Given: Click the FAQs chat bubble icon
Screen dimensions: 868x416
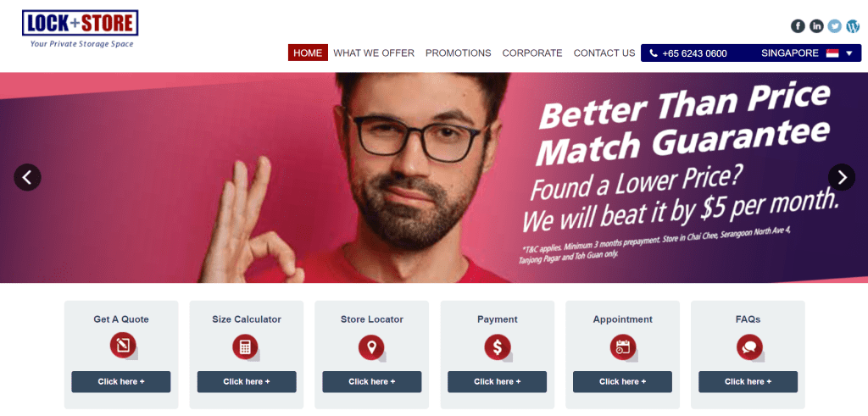Looking at the screenshot, I should tap(749, 347).
